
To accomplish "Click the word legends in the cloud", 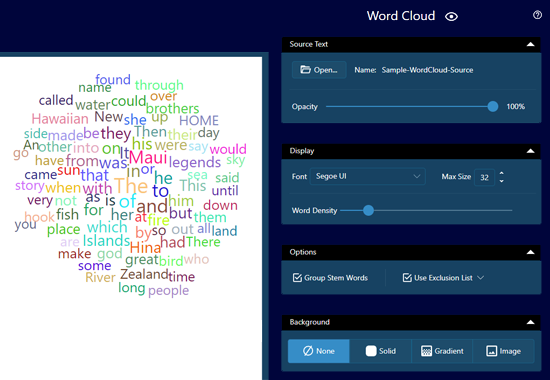I will (195, 162).
